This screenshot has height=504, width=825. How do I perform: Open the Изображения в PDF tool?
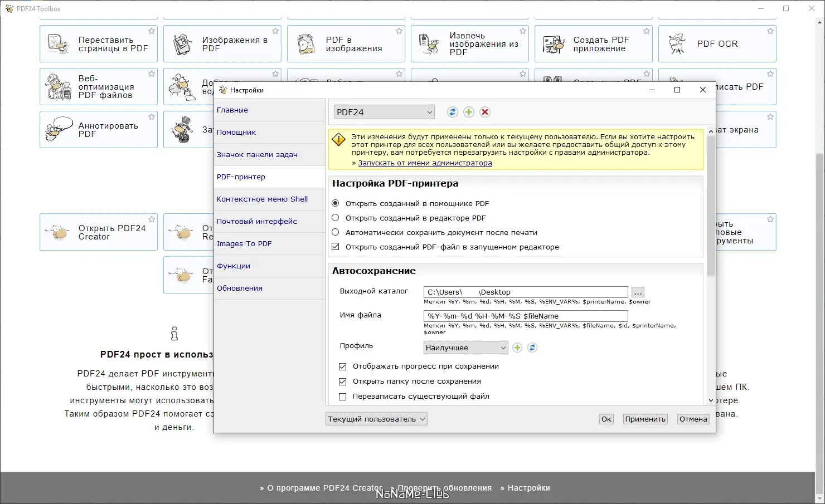pos(222,44)
